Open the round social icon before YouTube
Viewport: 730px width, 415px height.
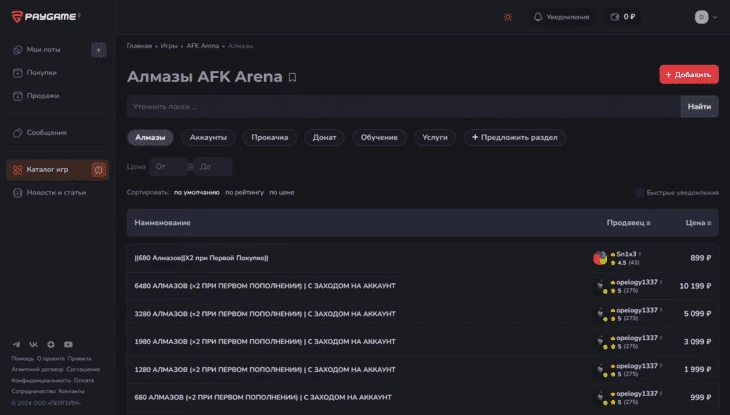51,345
